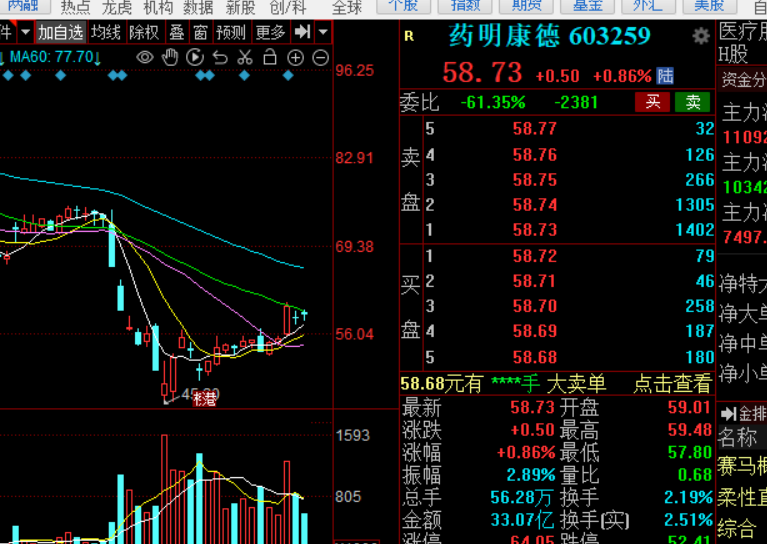Switch to the 期货 tab

click(526, 6)
